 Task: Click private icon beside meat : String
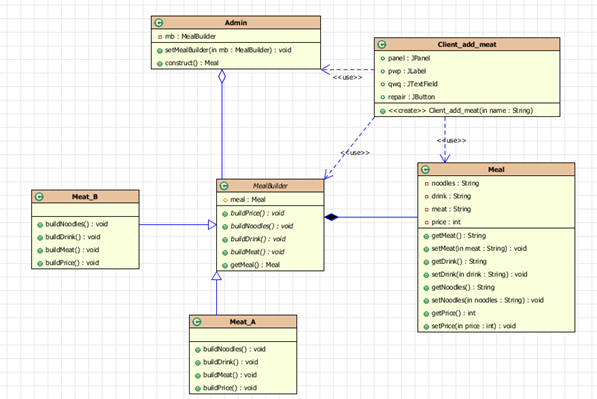tap(426, 209)
